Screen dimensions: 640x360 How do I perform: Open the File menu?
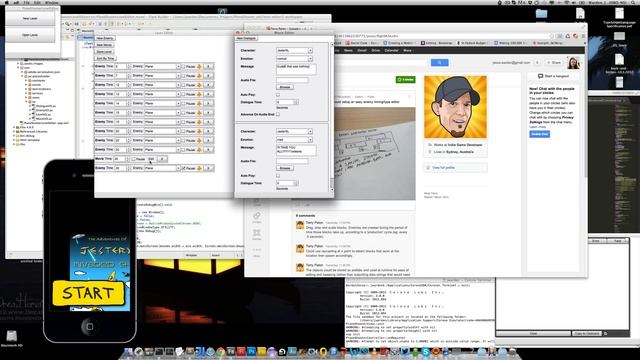point(26,2)
